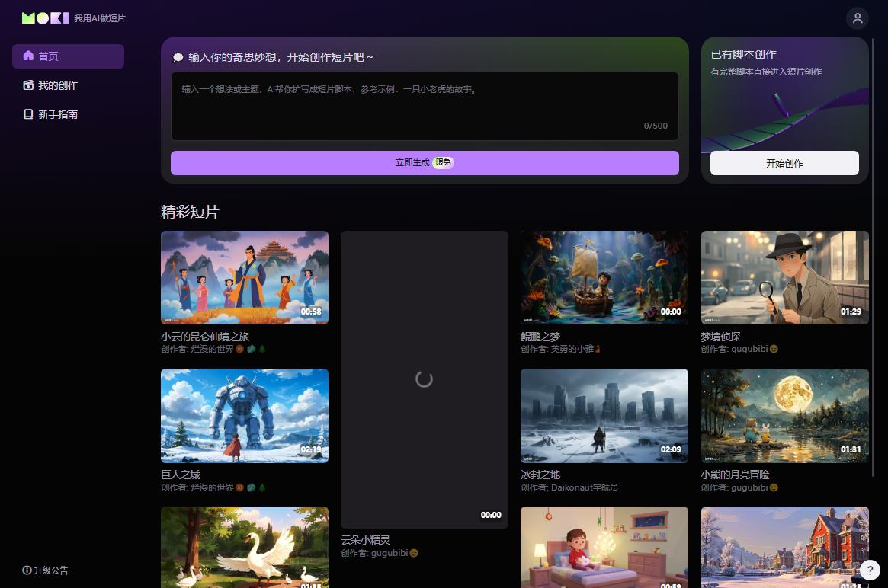Image resolution: width=888 pixels, height=588 pixels.
Task: Open the user profile avatar icon
Action: coord(858,18)
